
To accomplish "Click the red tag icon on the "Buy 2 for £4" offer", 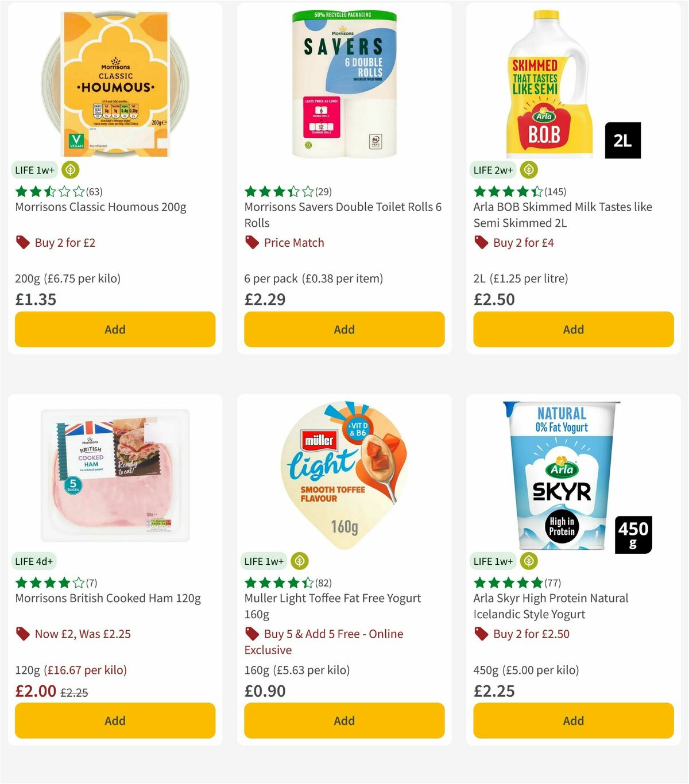I will 481,242.
